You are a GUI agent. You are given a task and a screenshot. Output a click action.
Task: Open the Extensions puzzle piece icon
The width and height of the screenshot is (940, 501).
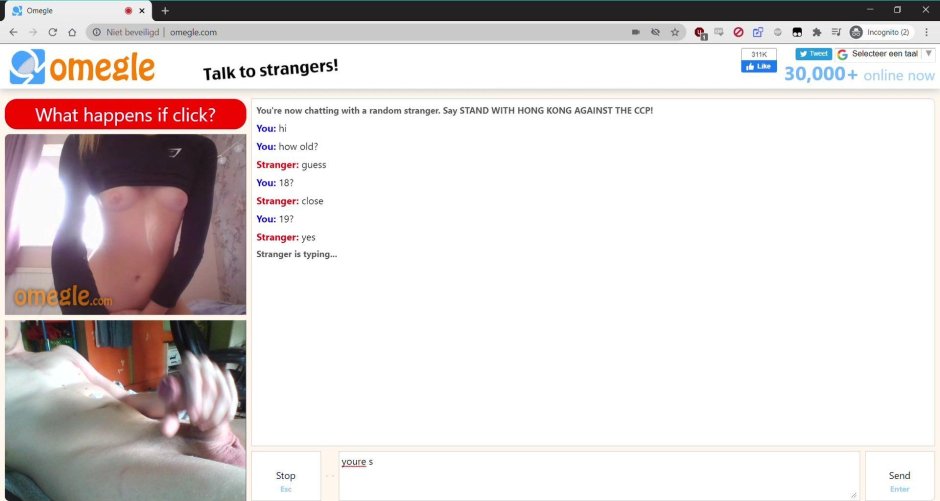click(817, 32)
